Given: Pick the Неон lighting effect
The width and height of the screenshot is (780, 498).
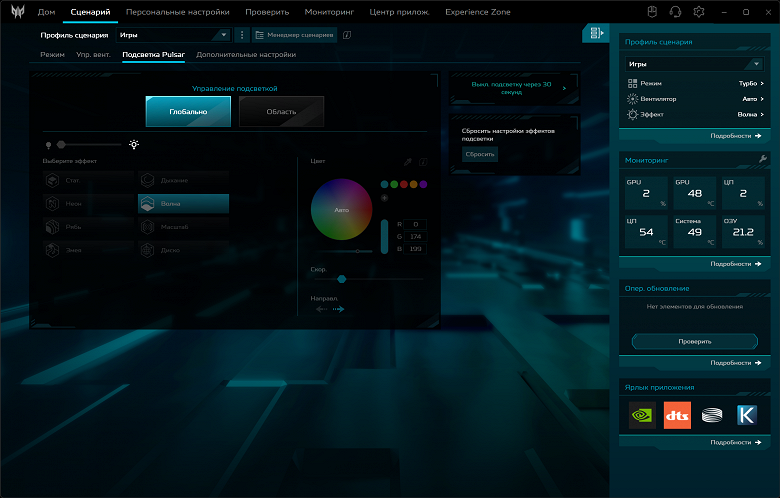Looking at the screenshot, I should pos(88,203).
